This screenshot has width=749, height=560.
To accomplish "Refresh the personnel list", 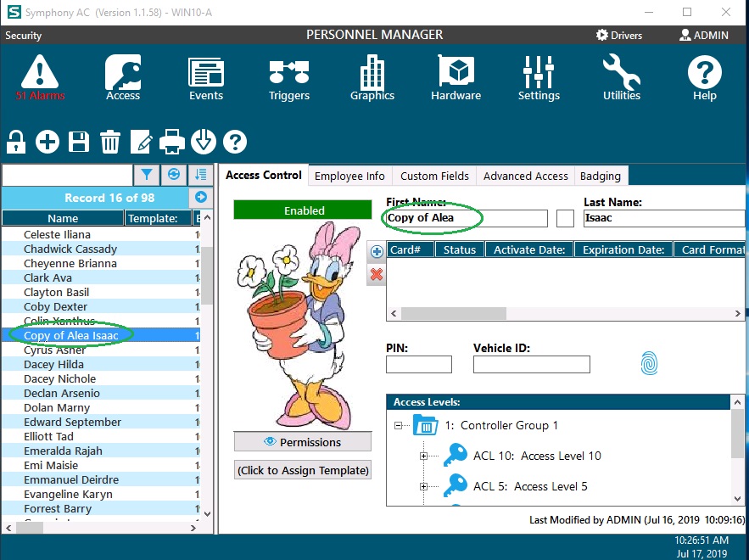I will 174,175.
